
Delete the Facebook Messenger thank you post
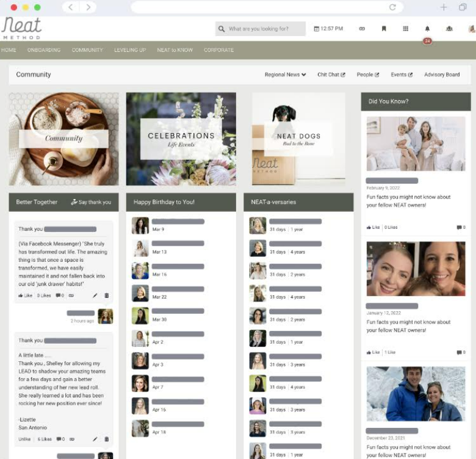point(107,295)
